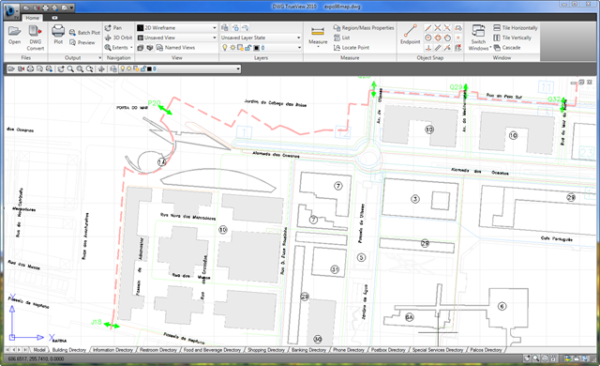Screen dimensions: 600x366
Task: Open Phone Directory layout tab
Action: 348,350
